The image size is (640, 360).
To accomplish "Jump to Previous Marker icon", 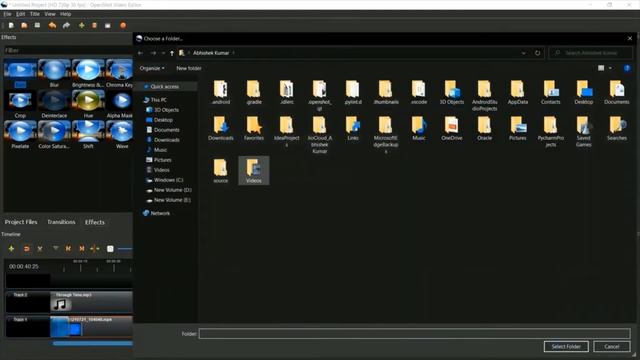I will click(x=68, y=249).
